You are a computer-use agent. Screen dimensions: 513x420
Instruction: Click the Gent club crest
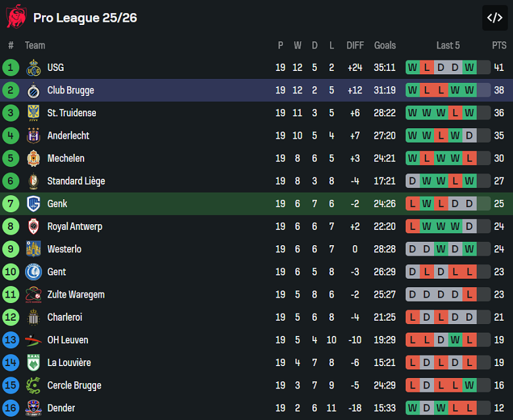[x=34, y=272]
